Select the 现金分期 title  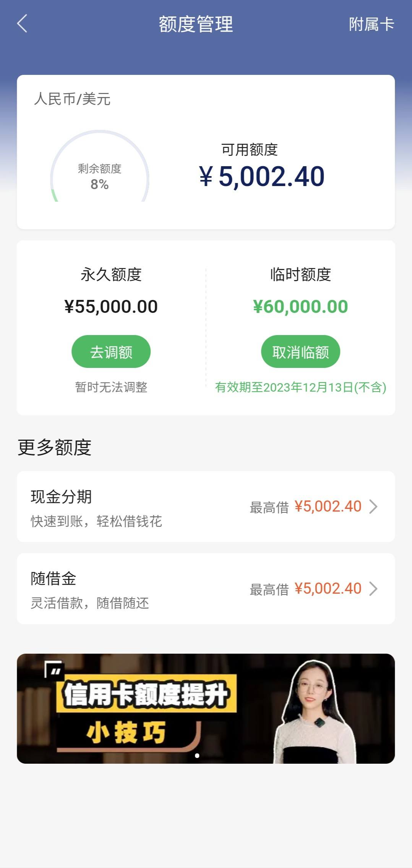[61, 497]
